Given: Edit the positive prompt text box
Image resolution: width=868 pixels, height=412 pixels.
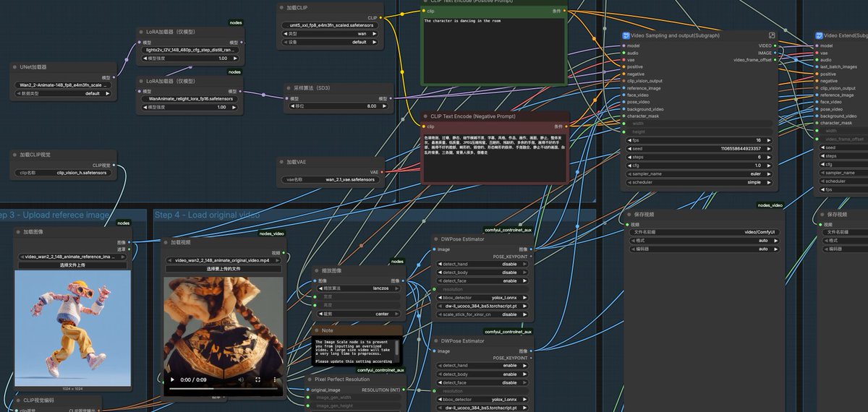Looking at the screenshot, I should coord(493,50).
